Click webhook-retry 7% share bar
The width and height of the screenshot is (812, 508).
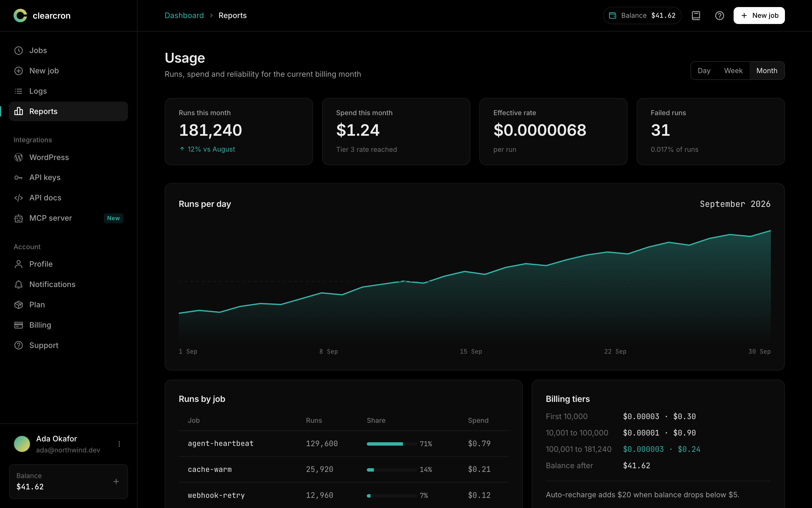[x=392, y=496]
